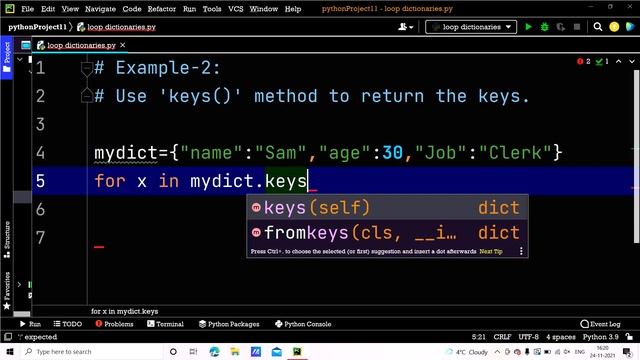Image resolution: width=640 pixels, height=360 pixels.
Task: Open the Tools menu
Action: (x=212, y=9)
